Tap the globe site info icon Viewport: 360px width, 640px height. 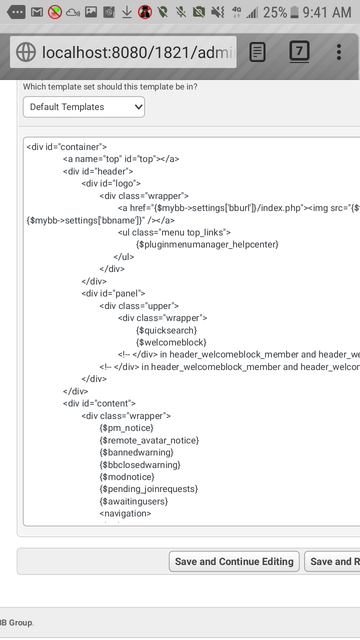[26, 52]
